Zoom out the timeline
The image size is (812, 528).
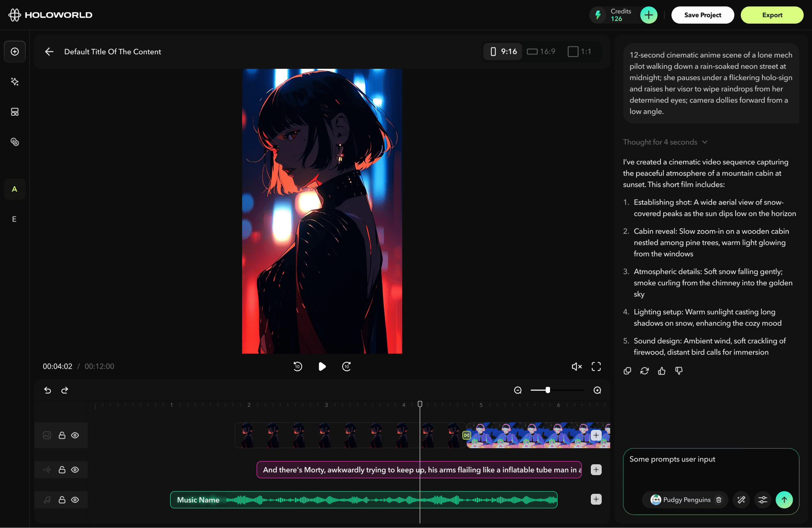click(x=518, y=390)
